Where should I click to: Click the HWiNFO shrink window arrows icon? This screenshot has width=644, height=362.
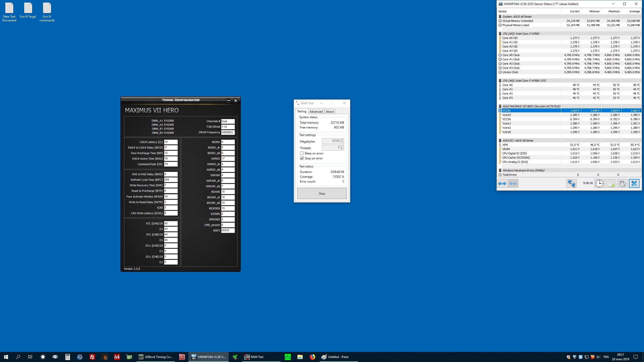[513, 184]
